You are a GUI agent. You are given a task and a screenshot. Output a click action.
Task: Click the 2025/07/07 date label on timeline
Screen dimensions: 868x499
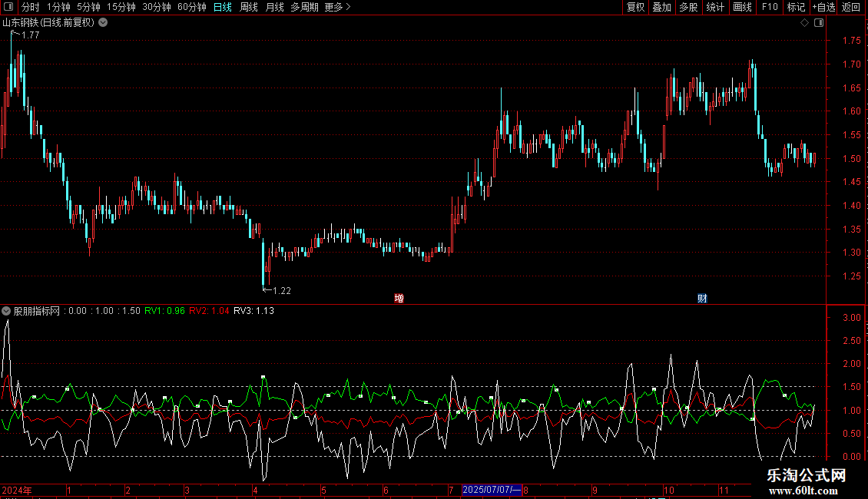pos(492,490)
